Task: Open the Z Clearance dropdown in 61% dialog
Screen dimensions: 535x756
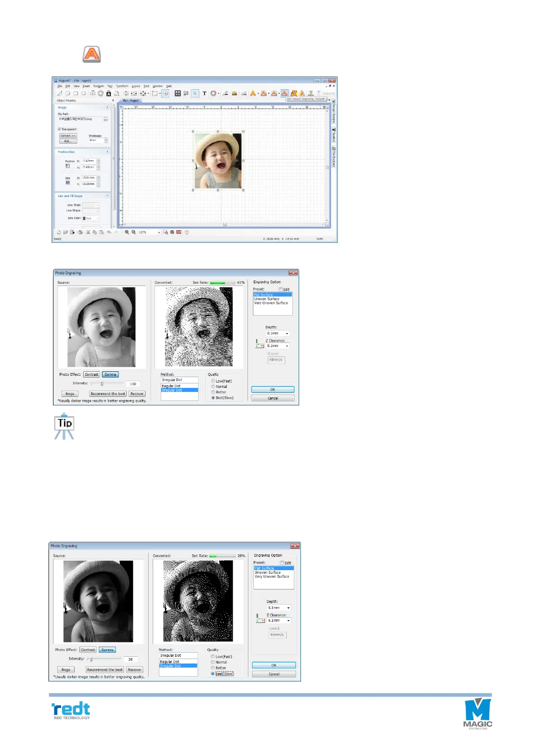Action: [x=287, y=346]
